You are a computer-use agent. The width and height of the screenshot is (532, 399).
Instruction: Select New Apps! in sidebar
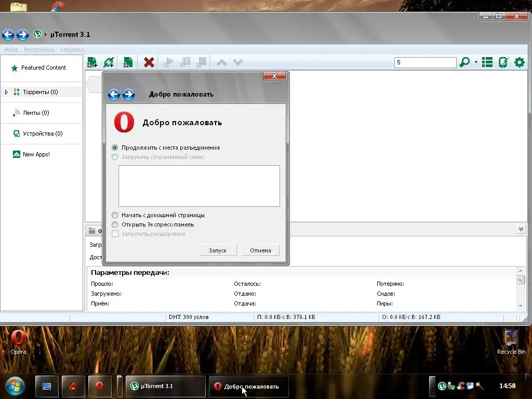click(42, 154)
